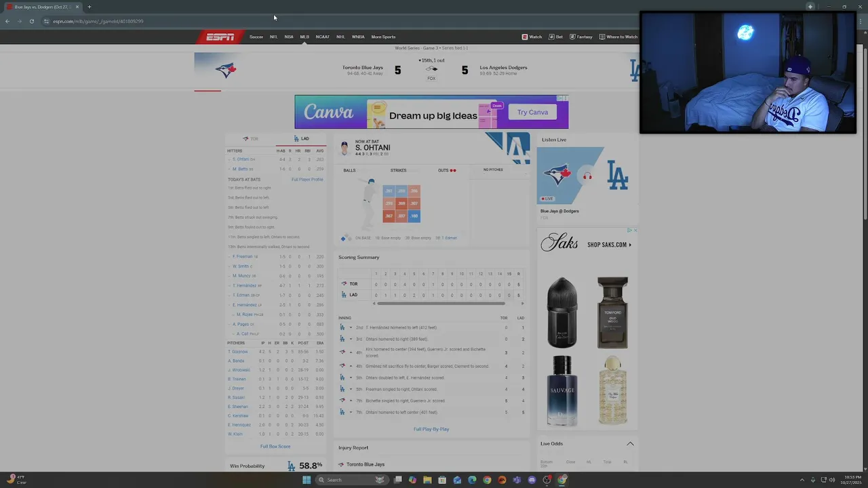Go back with browser back arrow
868x488 pixels.
7,21
